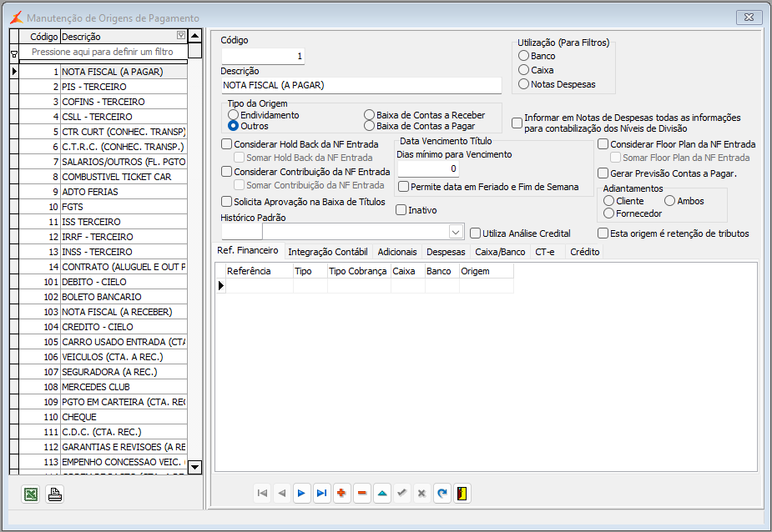Viewport: 772px width, 532px height.
Task: Sort by the Código column header
Action: [39, 37]
